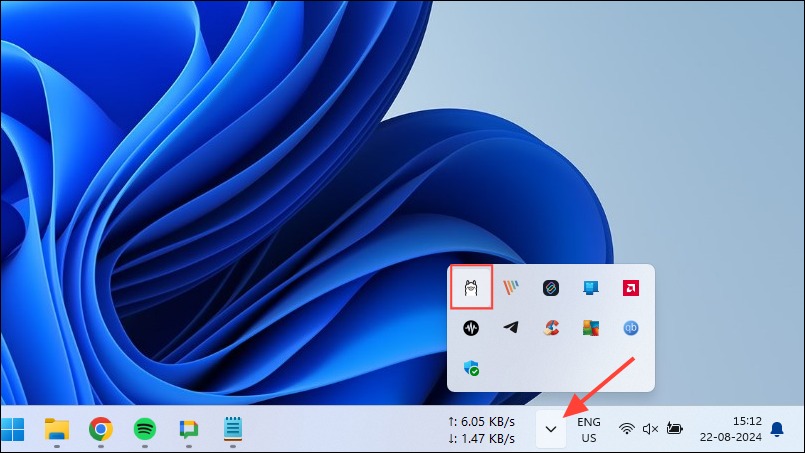Open the qBittorrent tray icon

point(631,328)
